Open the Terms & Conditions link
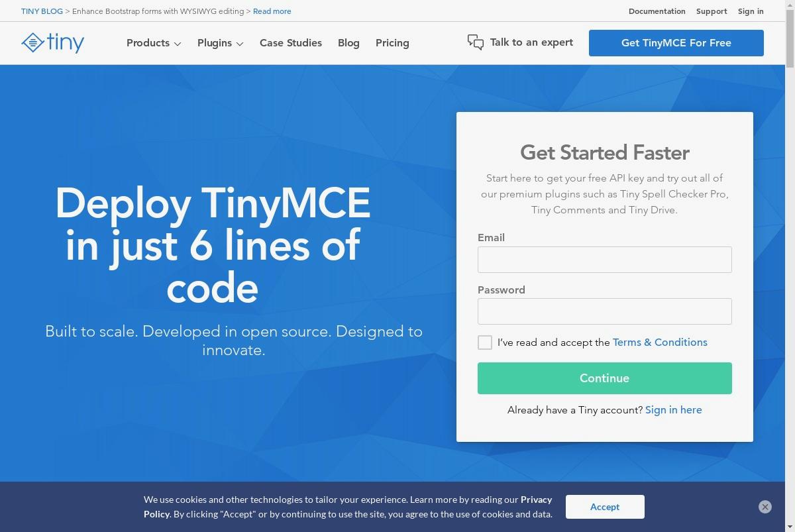 [x=660, y=343]
